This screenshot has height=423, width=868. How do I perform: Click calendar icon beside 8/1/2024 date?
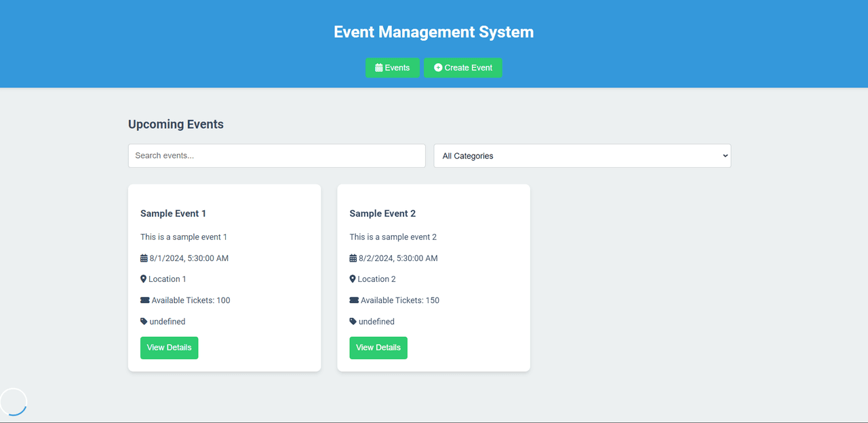tap(144, 258)
